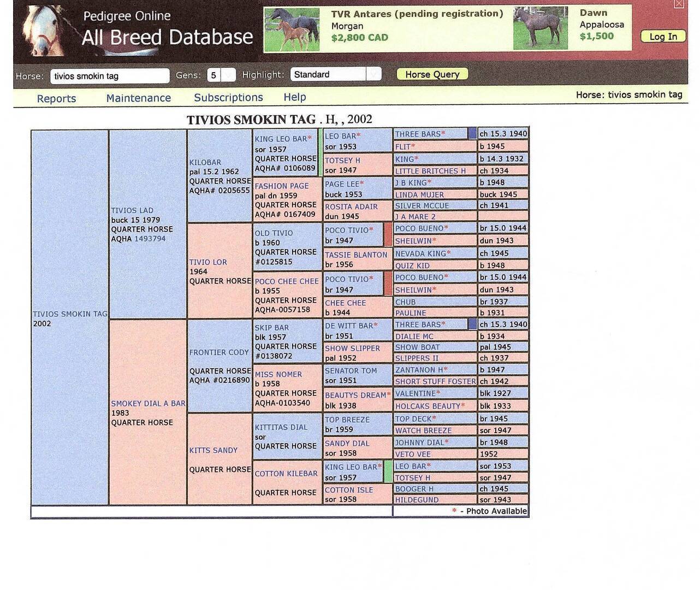Open the Subscriptions menu
This screenshot has width=700, height=590.
(228, 97)
